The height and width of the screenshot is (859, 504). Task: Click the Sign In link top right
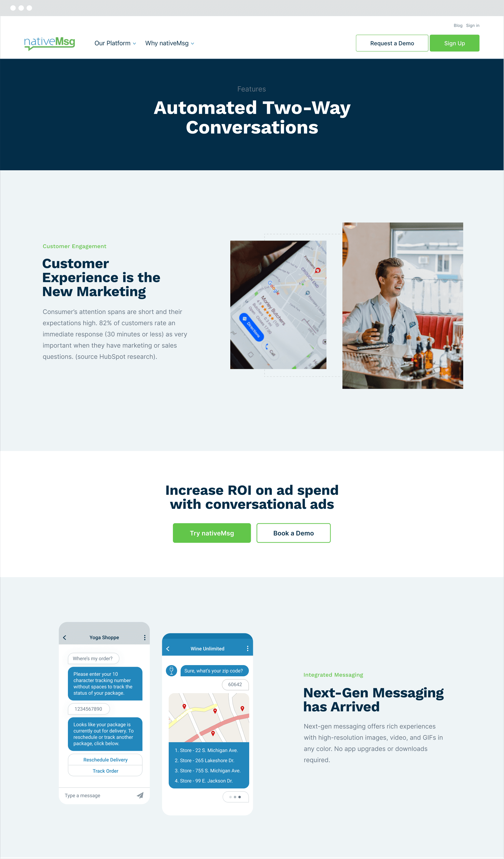tap(473, 25)
